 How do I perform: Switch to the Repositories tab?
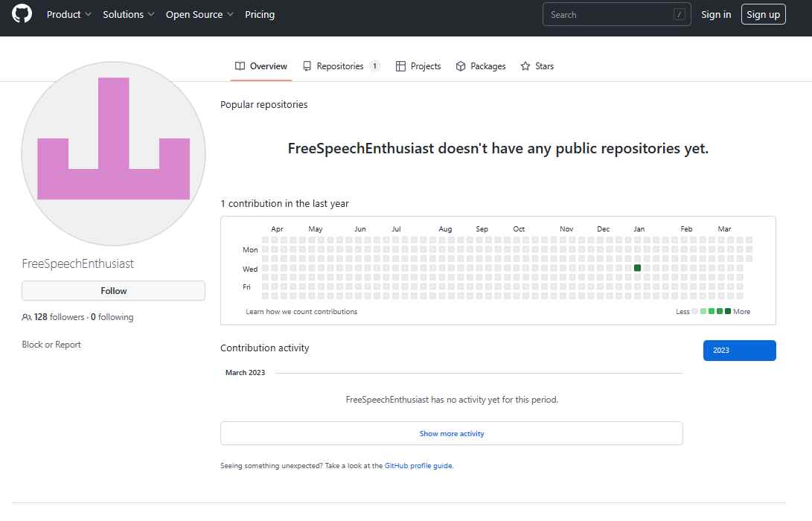coord(341,66)
